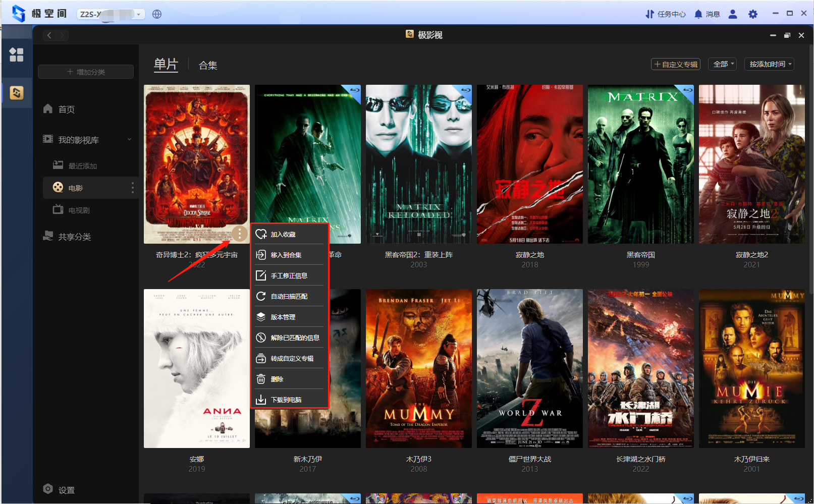Click the 加入收藏 heart icon
This screenshot has height=504, width=814.
[x=261, y=234]
